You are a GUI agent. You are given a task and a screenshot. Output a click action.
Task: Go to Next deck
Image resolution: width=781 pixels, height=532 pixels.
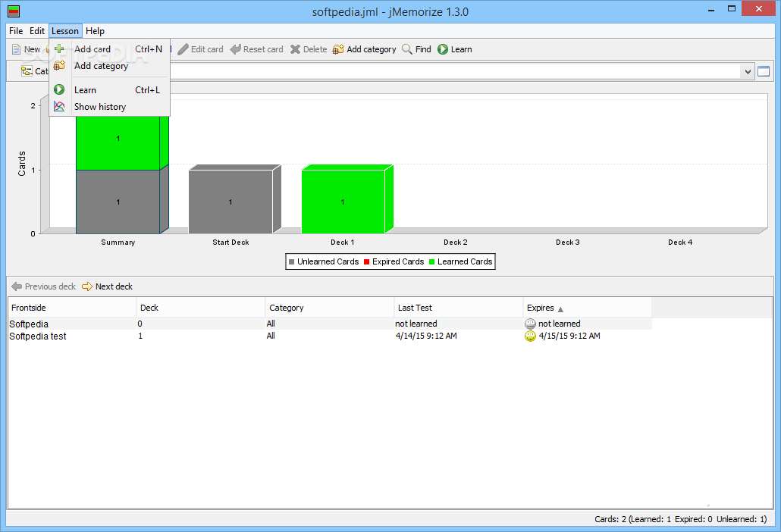point(108,286)
